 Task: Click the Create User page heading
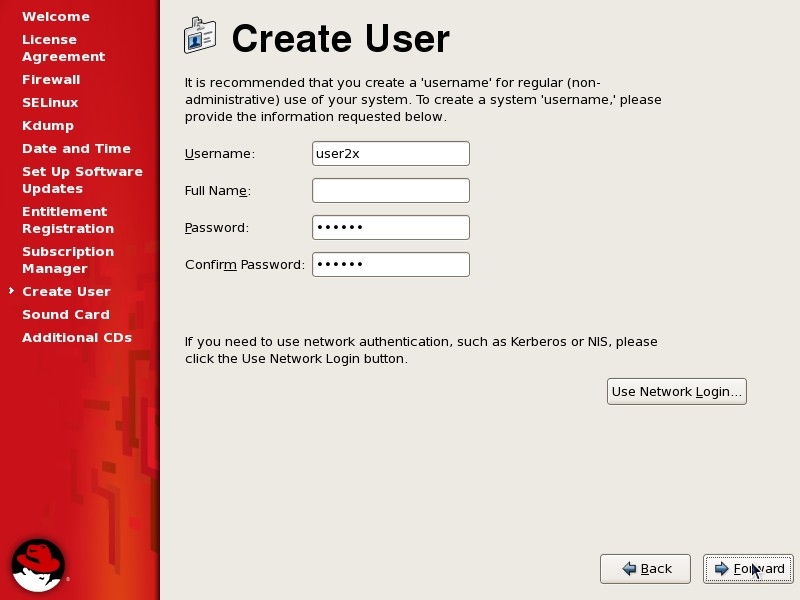coord(340,38)
